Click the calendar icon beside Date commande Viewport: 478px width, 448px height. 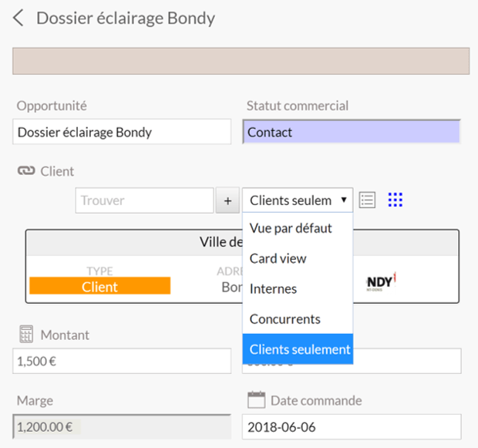click(x=256, y=400)
